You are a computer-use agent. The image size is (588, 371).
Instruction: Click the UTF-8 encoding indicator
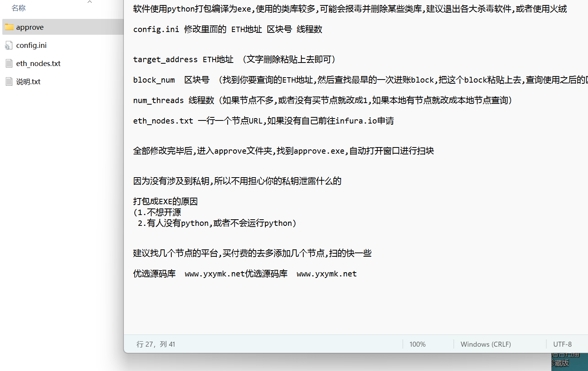(562, 344)
